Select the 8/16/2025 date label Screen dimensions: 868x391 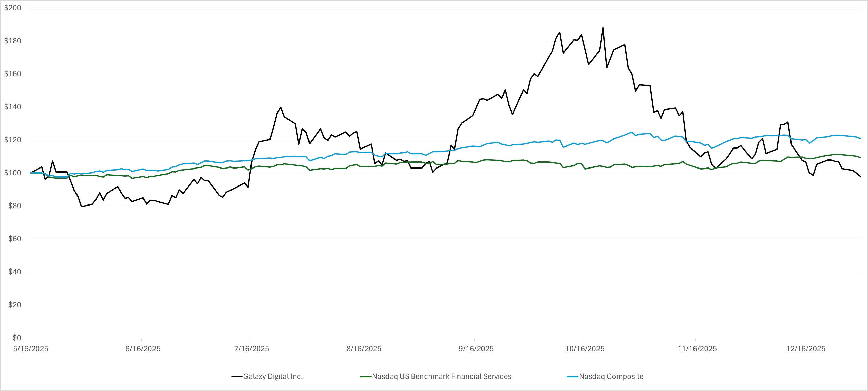pyautogui.click(x=364, y=349)
